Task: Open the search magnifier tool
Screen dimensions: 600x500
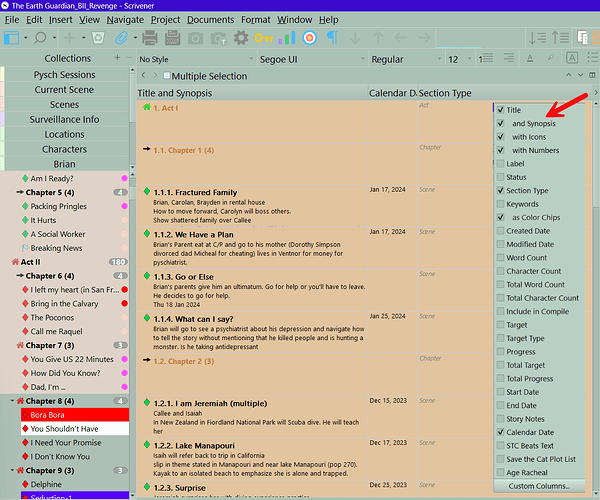Action: coord(40,37)
